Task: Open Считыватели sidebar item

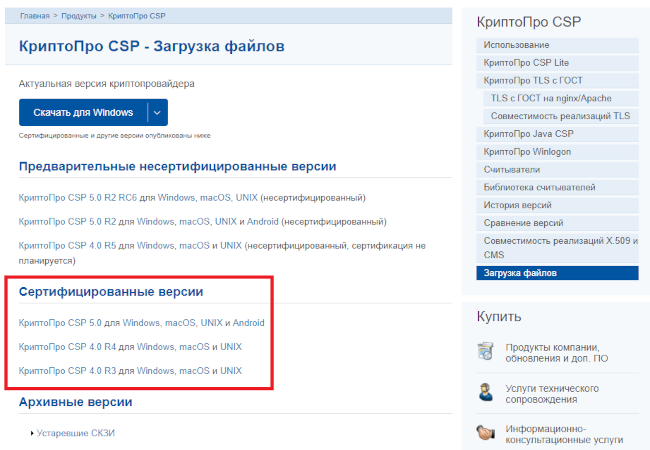Action: (x=557, y=169)
